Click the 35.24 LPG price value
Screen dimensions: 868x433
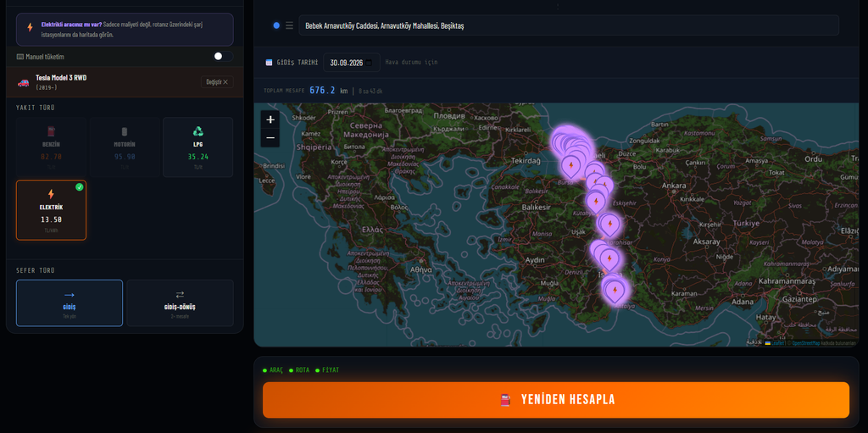point(198,157)
